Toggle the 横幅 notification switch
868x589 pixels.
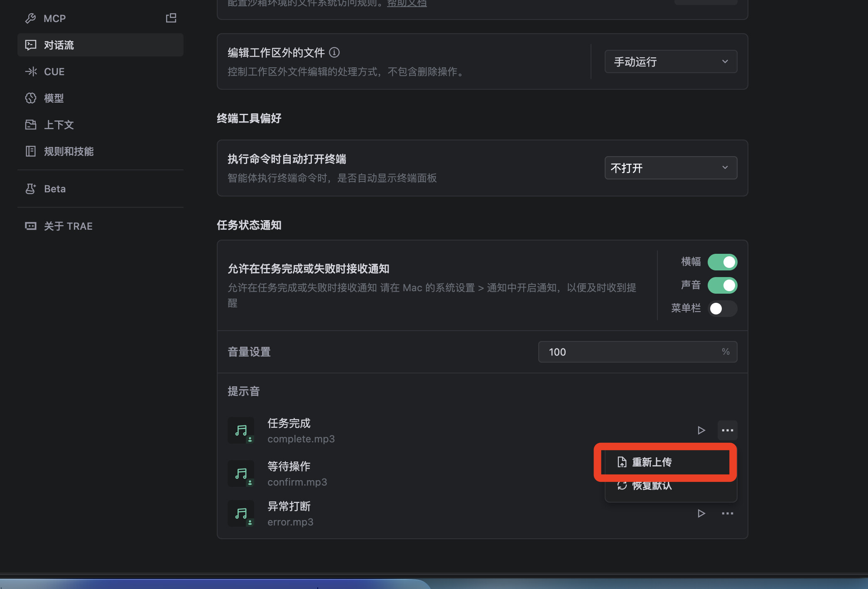pyautogui.click(x=722, y=262)
